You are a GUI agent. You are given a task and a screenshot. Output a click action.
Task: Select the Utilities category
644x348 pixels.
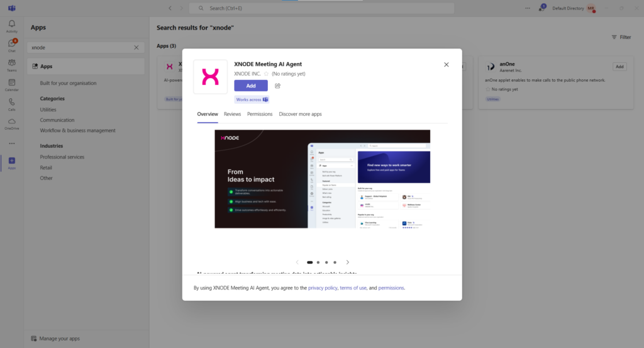click(x=48, y=109)
